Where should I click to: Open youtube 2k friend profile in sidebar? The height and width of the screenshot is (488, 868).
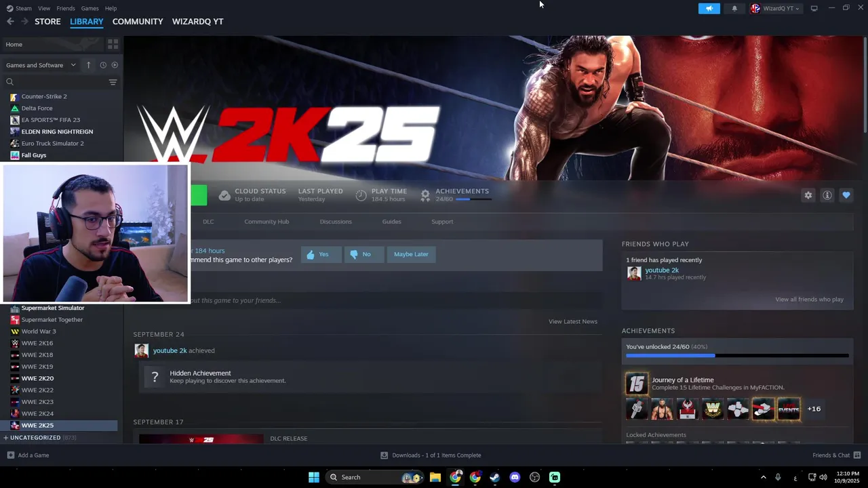tap(662, 270)
